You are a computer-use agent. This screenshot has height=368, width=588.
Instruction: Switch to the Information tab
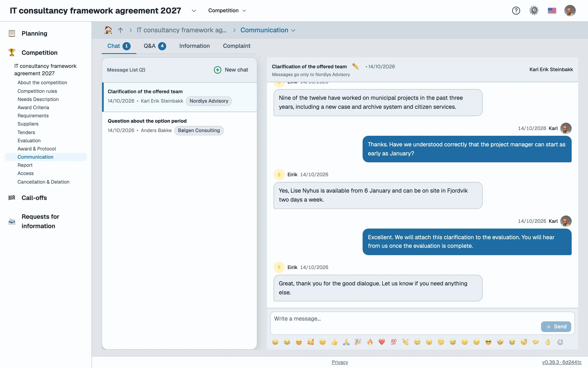coord(194,46)
